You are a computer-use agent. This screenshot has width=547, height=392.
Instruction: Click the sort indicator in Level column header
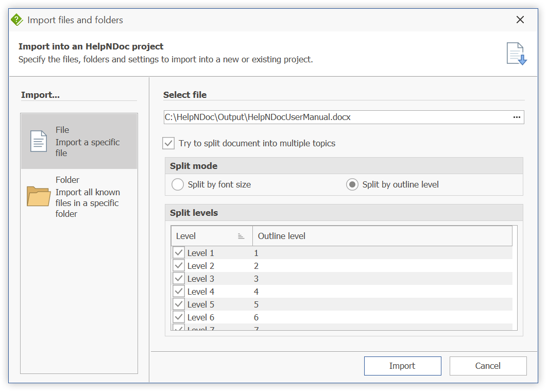(x=241, y=236)
